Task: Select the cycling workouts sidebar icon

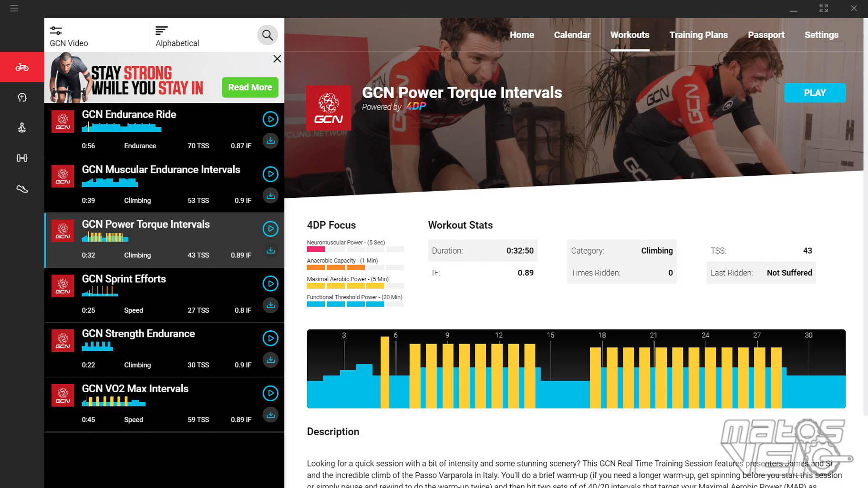Action: pos(22,67)
